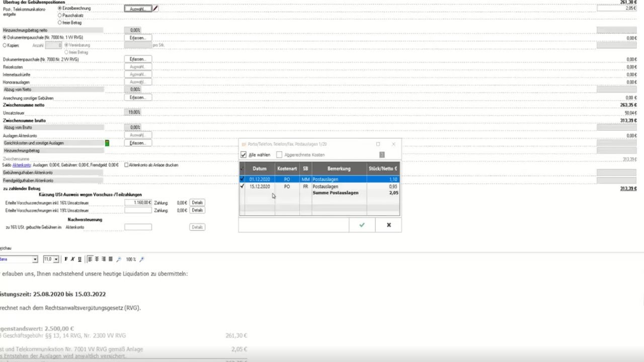The height and width of the screenshot is (362, 644).
Task: Open the font name dropdown
Action: (x=35, y=259)
